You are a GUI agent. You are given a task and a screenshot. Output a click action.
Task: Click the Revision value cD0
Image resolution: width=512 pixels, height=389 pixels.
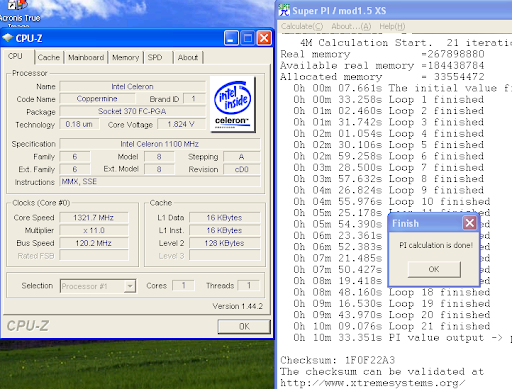pos(241,169)
